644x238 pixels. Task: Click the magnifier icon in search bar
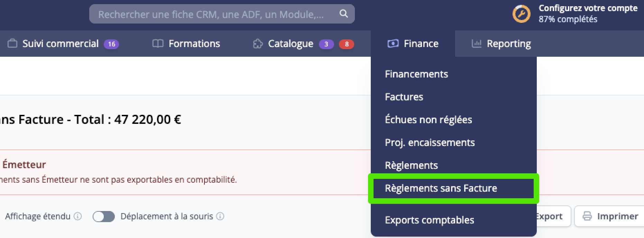click(343, 14)
